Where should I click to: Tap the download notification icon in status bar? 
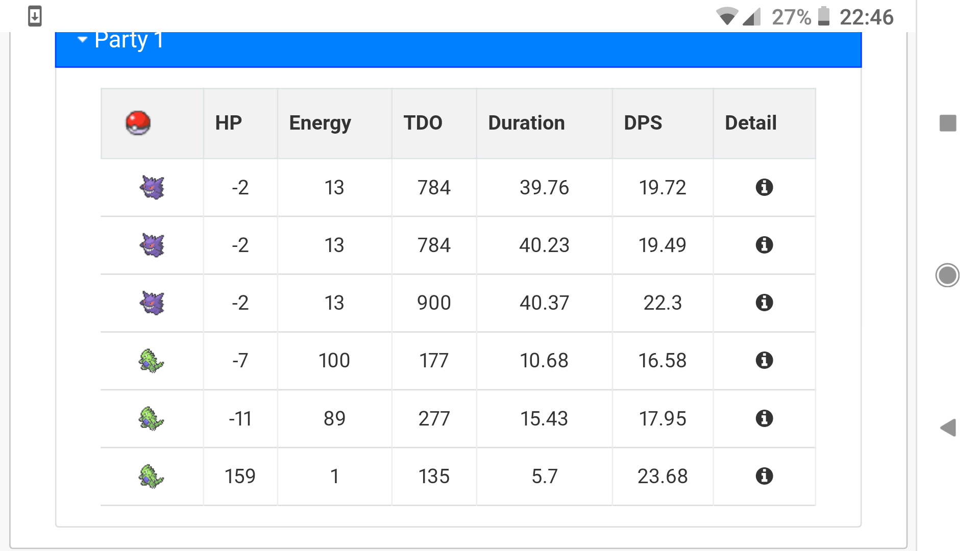35,16
